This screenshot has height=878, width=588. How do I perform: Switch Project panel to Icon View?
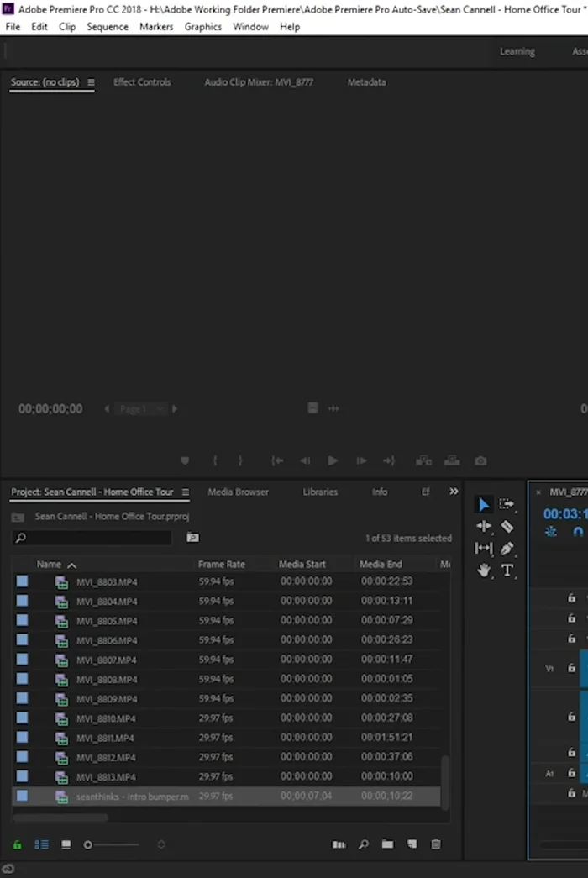tap(66, 844)
